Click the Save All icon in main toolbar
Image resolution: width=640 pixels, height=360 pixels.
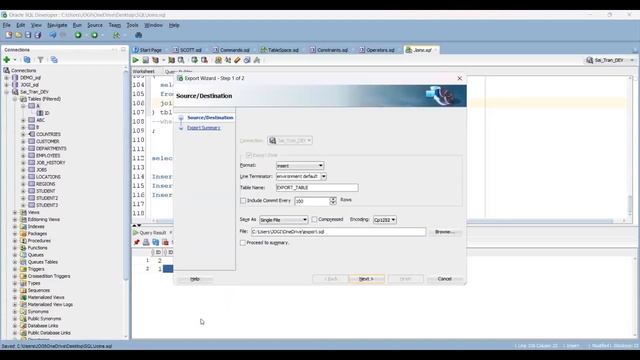click(x=38, y=35)
